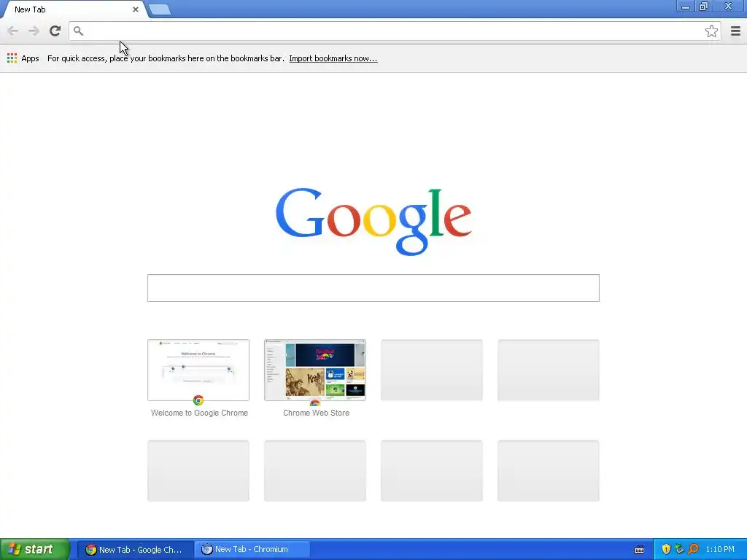Viewport: 747px width, 560px height.
Task: Minimize the Chrome window
Action: click(685, 7)
